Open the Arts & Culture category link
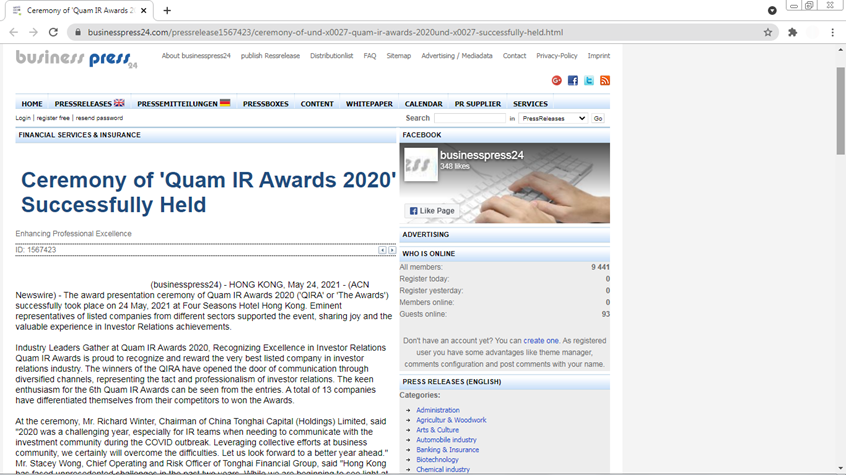This screenshot has height=475, width=846. click(x=438, y=430)
